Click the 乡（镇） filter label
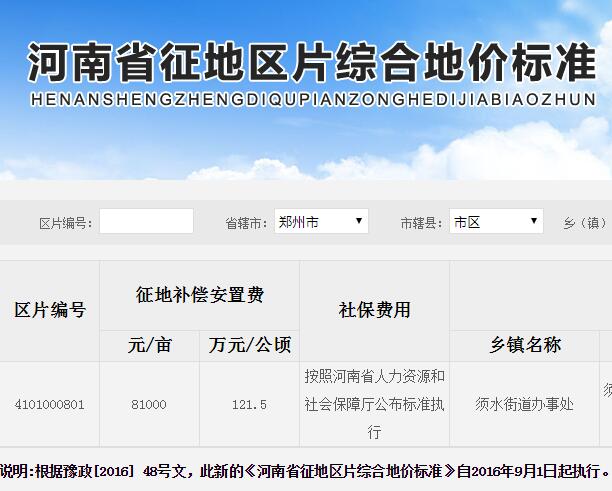This screenshot has width=612, height=491. point(586,223)
